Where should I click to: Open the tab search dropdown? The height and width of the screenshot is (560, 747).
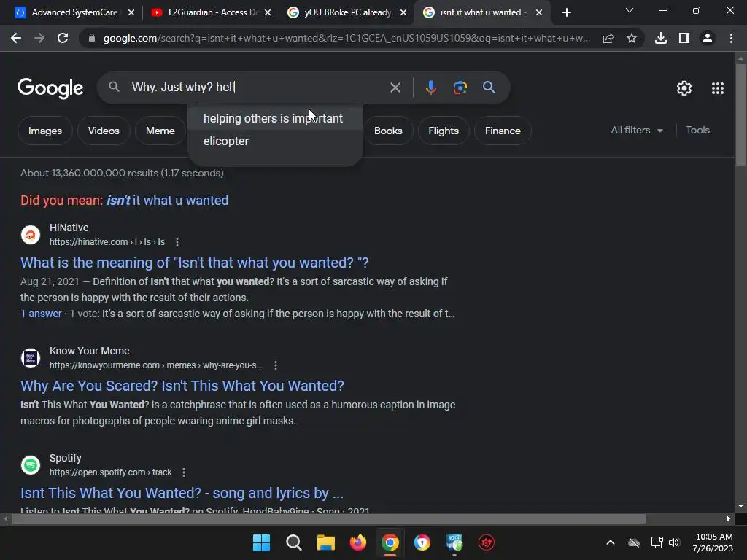point(630,10)
